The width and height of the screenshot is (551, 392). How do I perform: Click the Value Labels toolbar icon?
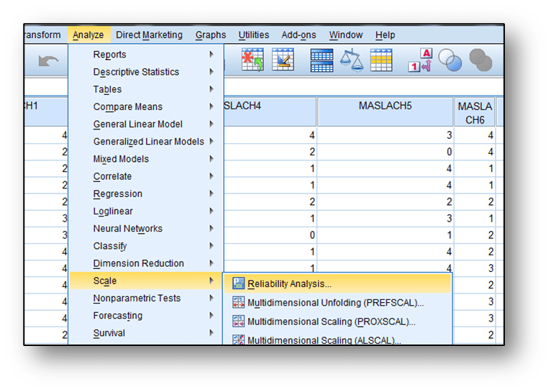click(x=420, y=60)
